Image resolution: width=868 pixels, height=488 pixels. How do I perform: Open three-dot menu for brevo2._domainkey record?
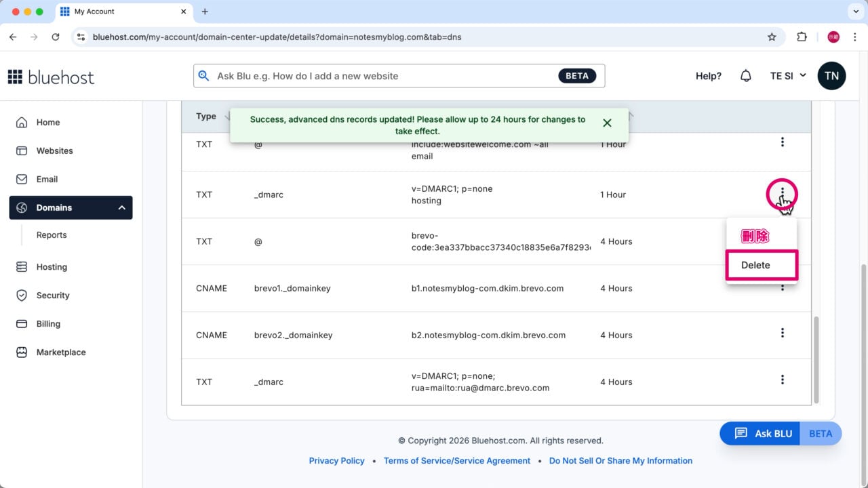(782, 333)
